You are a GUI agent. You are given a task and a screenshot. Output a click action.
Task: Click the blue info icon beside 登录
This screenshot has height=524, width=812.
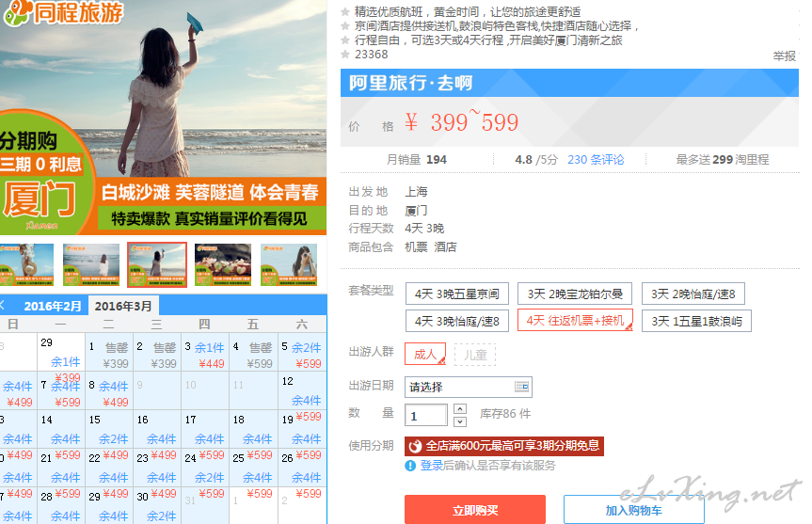410,466
